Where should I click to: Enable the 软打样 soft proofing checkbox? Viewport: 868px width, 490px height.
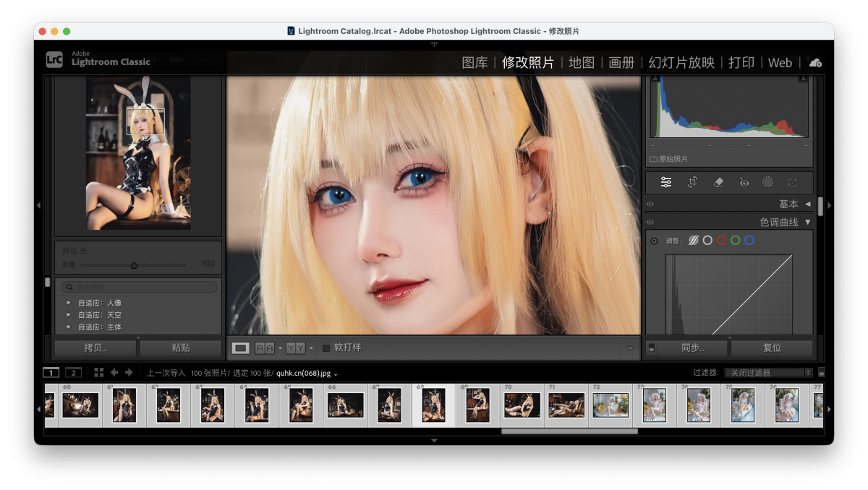(x=326, y=348)
